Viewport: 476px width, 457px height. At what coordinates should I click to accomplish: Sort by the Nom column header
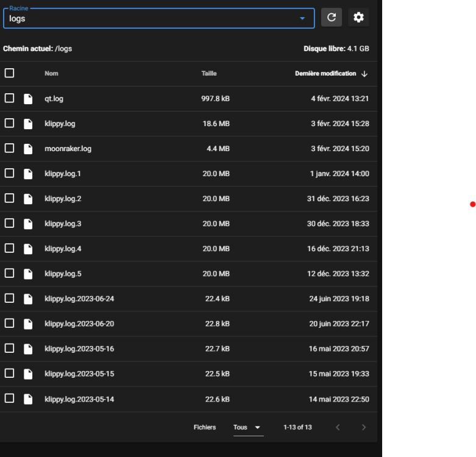(51, 74)
